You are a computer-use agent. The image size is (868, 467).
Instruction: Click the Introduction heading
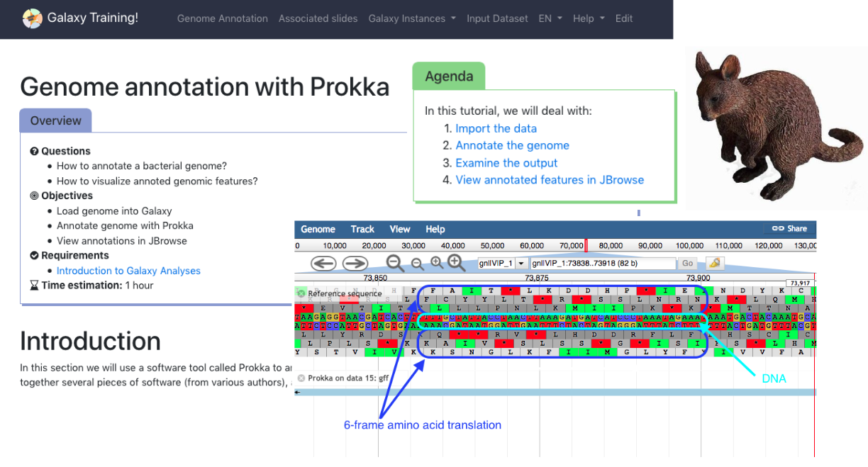(90, 341)
